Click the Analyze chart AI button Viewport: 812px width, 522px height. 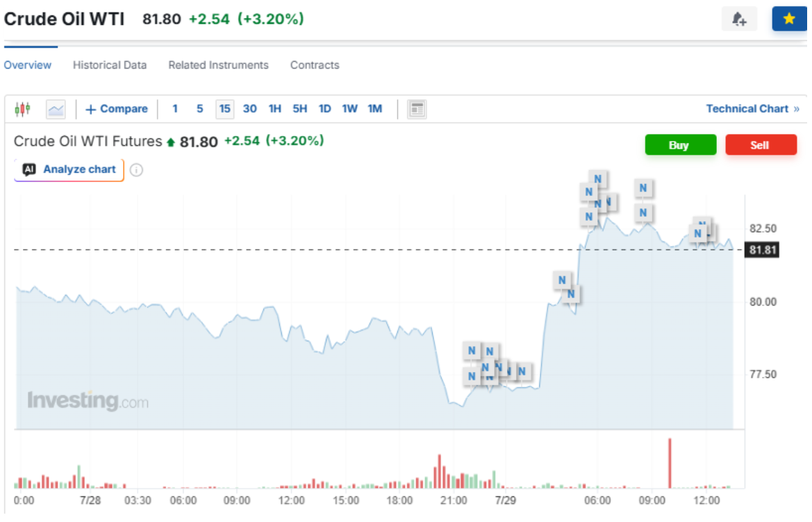point(69,169)
